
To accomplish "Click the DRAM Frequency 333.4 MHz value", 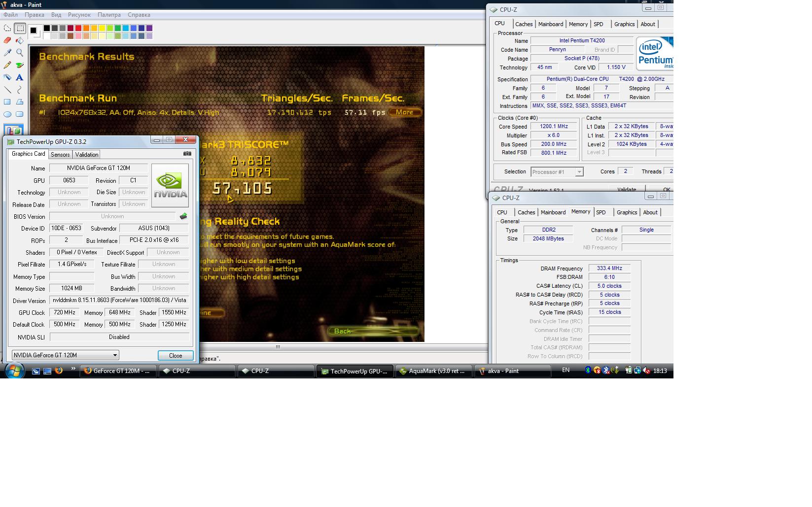I will (x=609, y=269).
